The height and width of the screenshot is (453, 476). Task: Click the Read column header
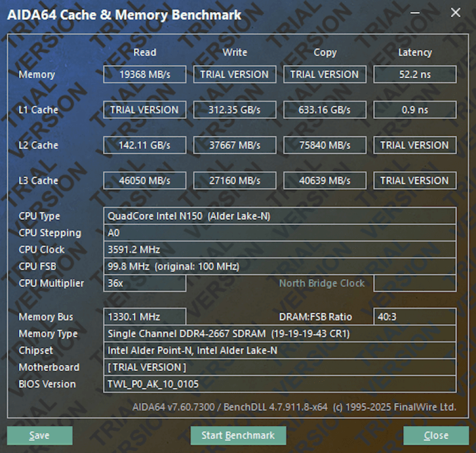point(145,52)
